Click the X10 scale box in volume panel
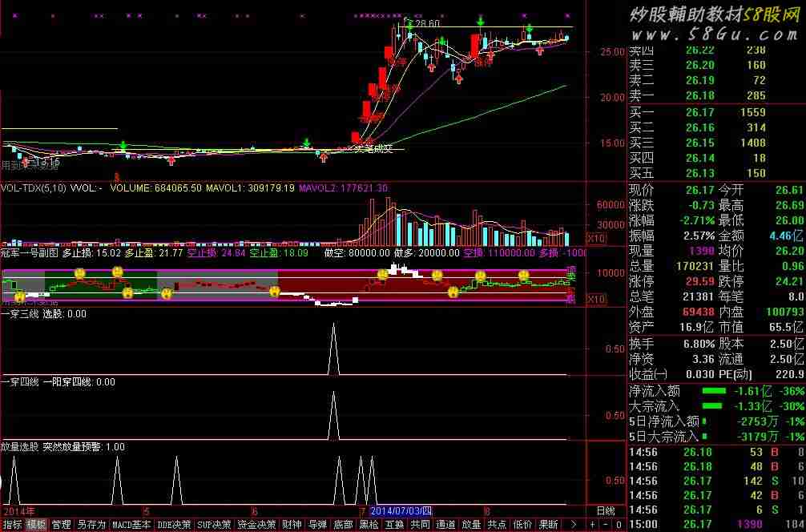Screen dimensions: 806x532 [x=595, y=239]
